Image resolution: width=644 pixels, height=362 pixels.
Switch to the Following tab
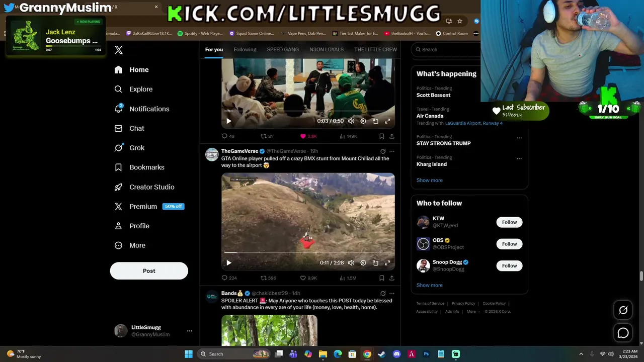(245, 50)
